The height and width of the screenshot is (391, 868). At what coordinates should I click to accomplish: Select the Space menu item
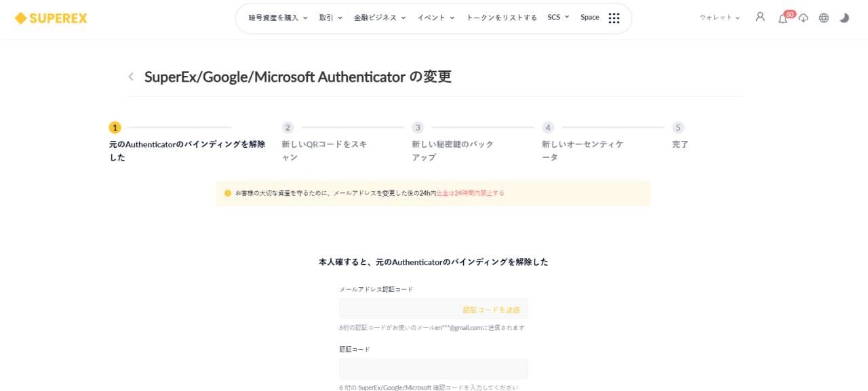coord(590,18)
